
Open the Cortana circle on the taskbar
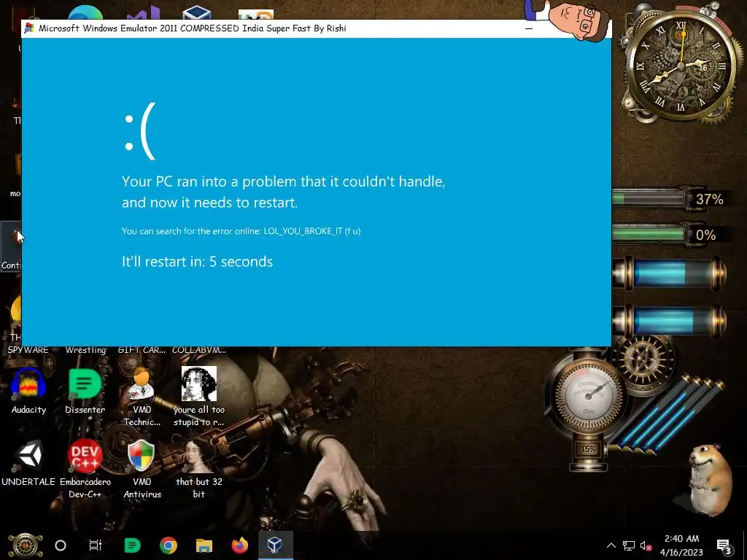pos(61,545)
